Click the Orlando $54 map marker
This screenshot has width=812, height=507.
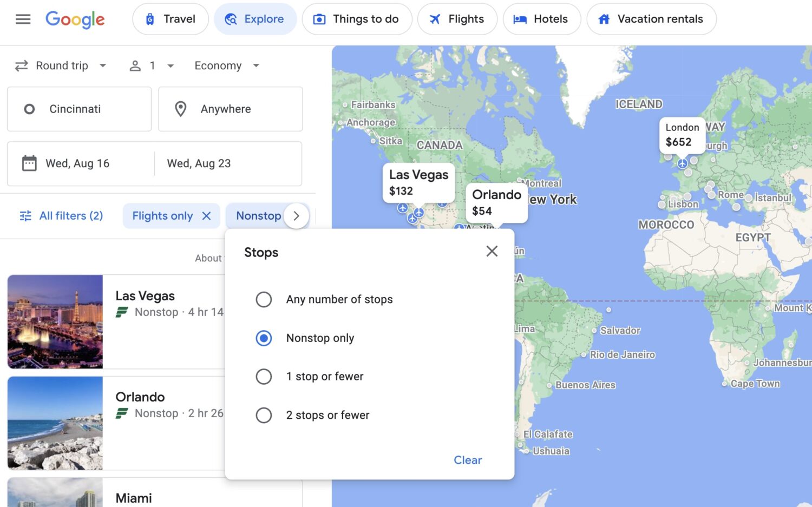pyautogui.click(x=496, y=203)
